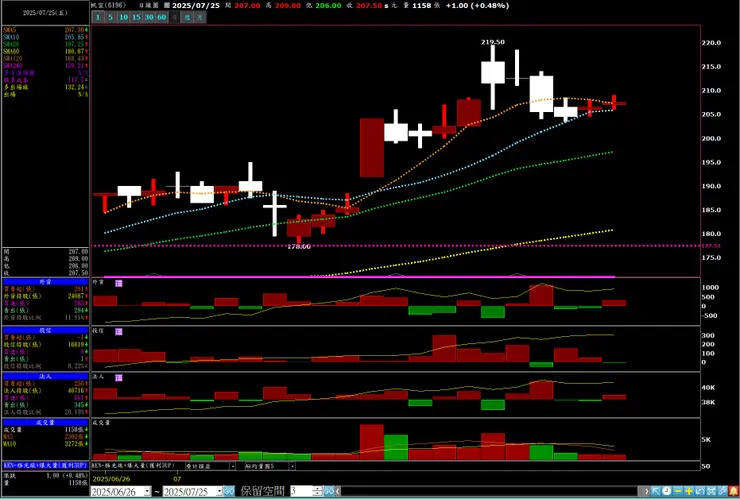This screenshot has width=740, height=499.
Task: Click the undo arrow icon in bottom toolbar
Action: coord(700,491)
